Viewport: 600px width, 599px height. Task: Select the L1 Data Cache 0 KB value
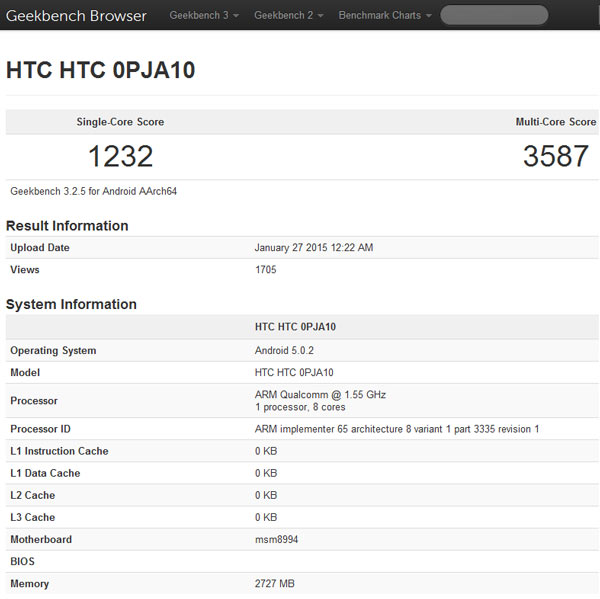266,473
